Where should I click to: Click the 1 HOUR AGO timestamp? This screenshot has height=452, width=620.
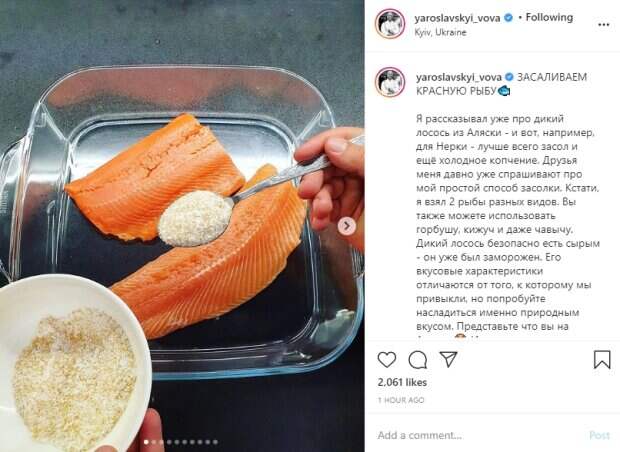pos(401,400)
